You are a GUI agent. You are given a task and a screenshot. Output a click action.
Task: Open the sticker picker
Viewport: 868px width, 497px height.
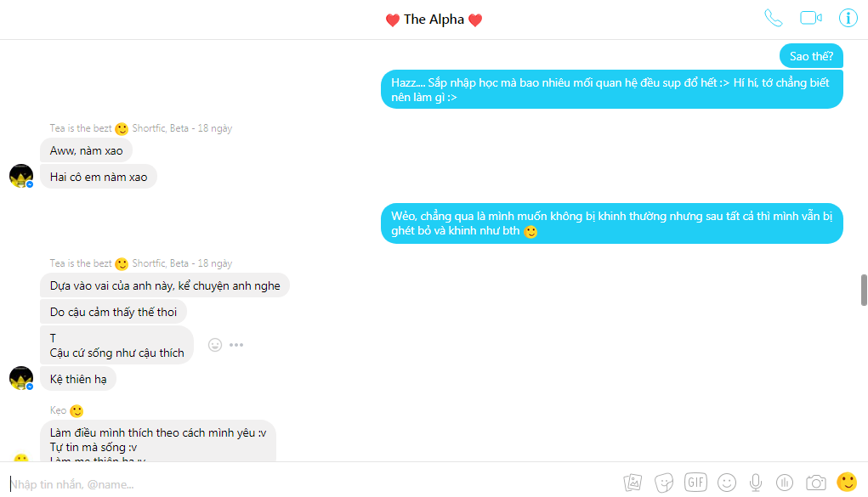(664, 483)
